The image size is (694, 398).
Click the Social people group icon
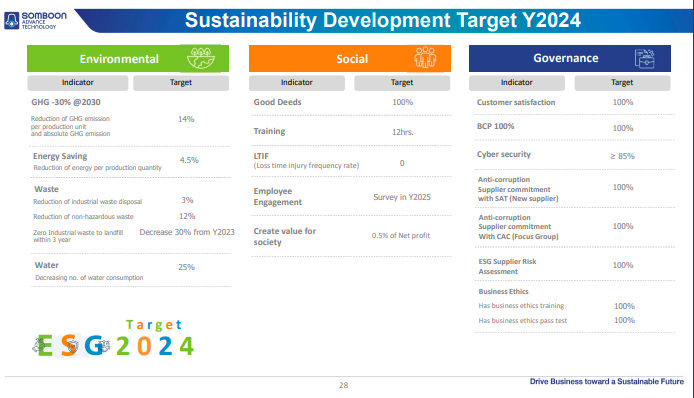tap(425, 58)
